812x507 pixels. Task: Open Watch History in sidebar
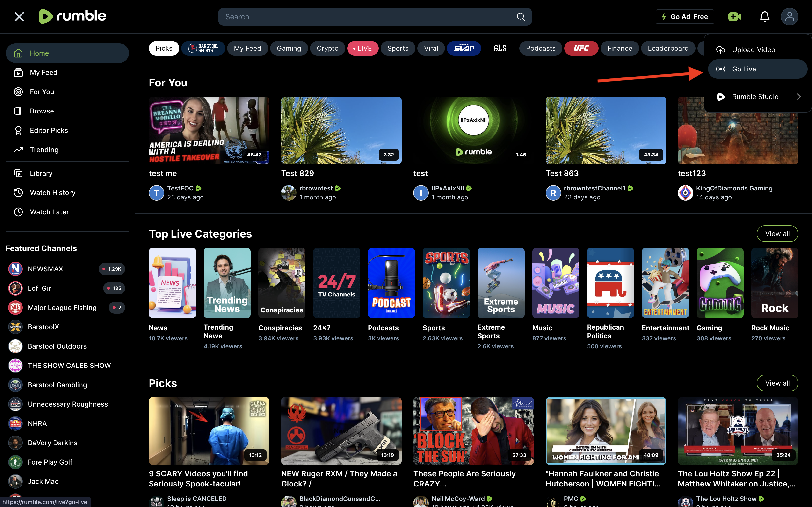pyautogui.click(x=52, y=192)
